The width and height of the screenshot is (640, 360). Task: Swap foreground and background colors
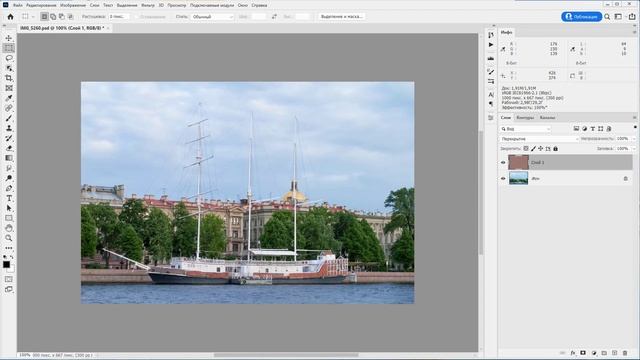coord(11,257)
